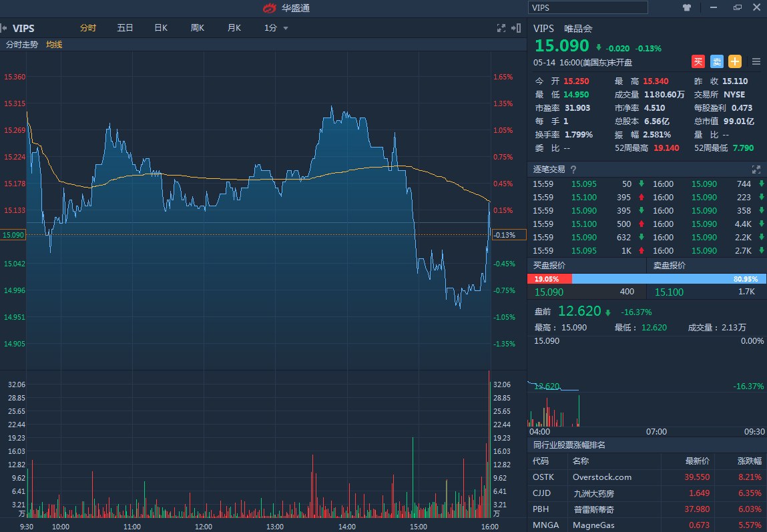The width and height of the screenshot is (767, 532).
Task: Add VIPS to watchlist with yellow + icon
Action: (x=734, y=61)
